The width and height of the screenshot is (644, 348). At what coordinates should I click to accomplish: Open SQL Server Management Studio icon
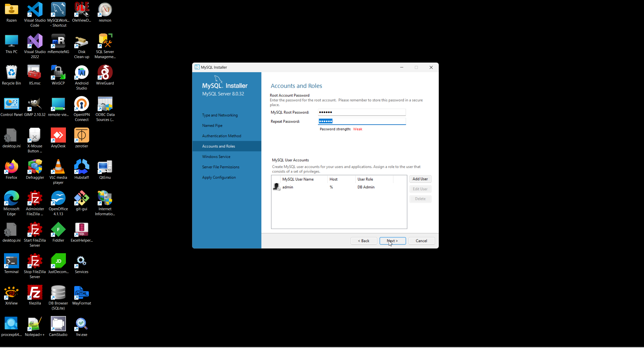[x=105, y=41]
